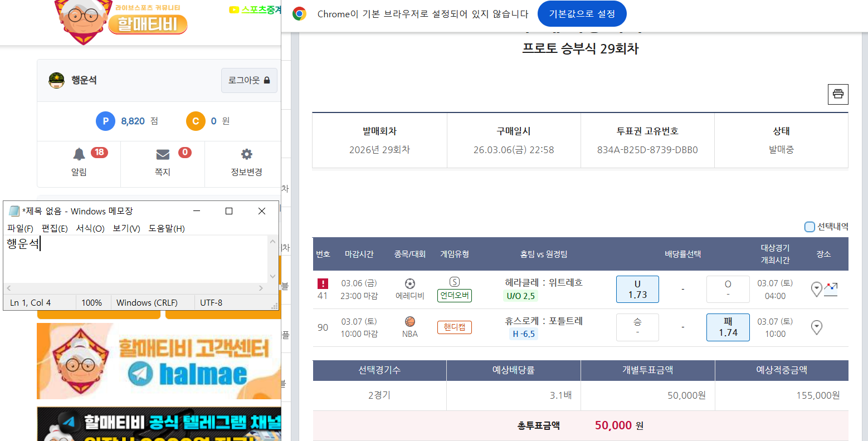
Task: Click the Notepad vertical scrollbar down arrow
Action: coord(272,276)
